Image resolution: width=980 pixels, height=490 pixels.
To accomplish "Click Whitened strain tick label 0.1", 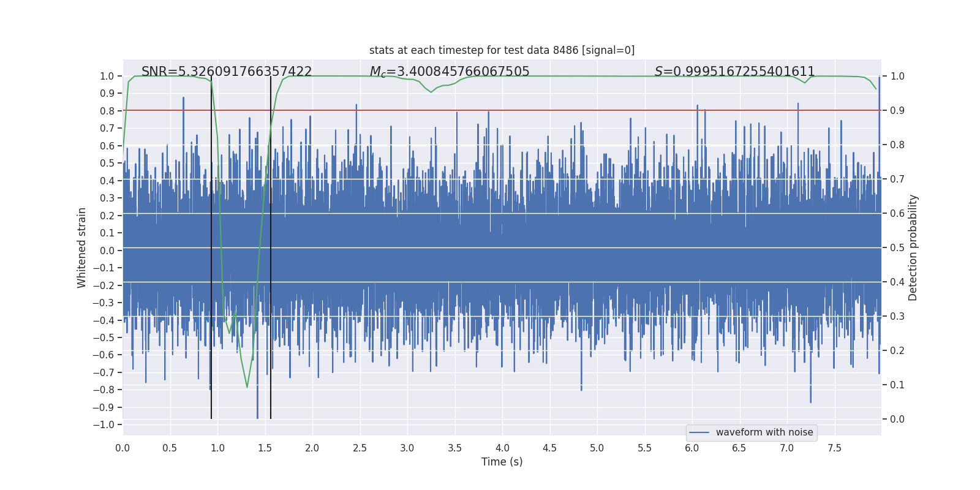I will [107, 233].
